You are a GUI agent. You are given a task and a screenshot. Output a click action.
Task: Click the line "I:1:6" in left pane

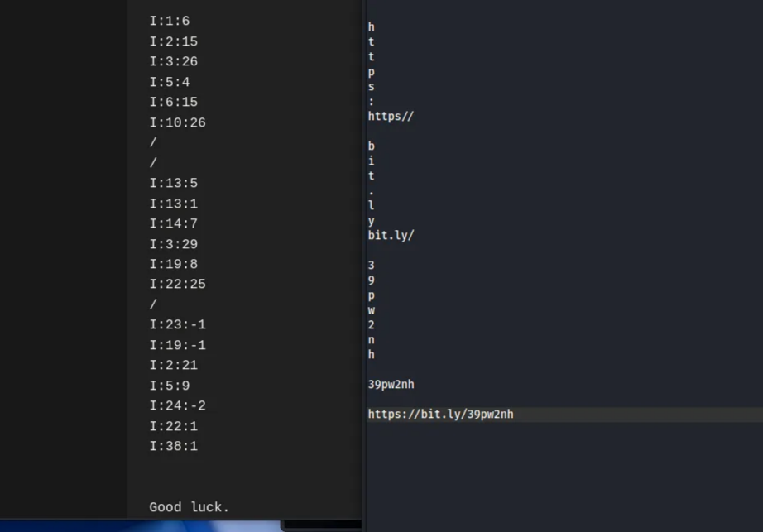tap(170, 21)
